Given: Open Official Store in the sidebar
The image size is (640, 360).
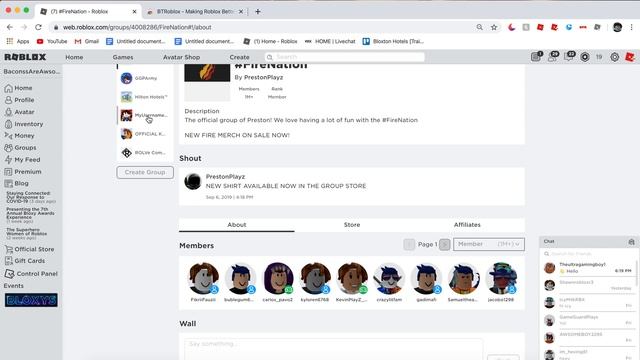Looking at the screenshot, I should point(29,249).
